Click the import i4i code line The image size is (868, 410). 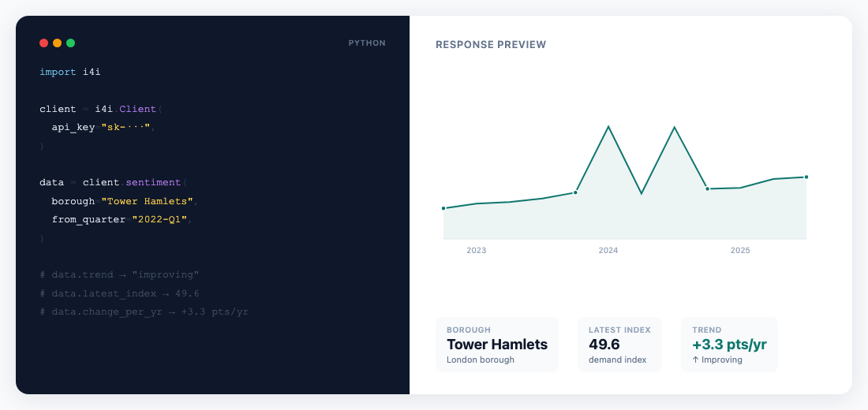point(70,72)
